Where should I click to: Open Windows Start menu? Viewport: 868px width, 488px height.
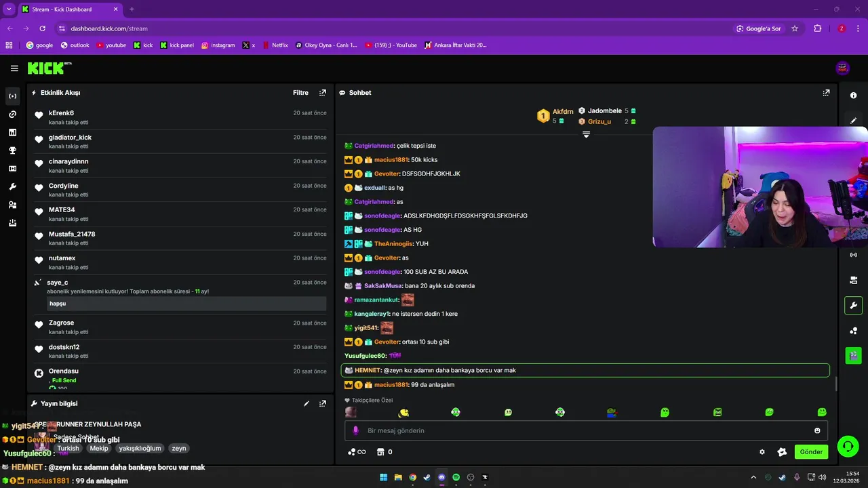pos(383,477)
